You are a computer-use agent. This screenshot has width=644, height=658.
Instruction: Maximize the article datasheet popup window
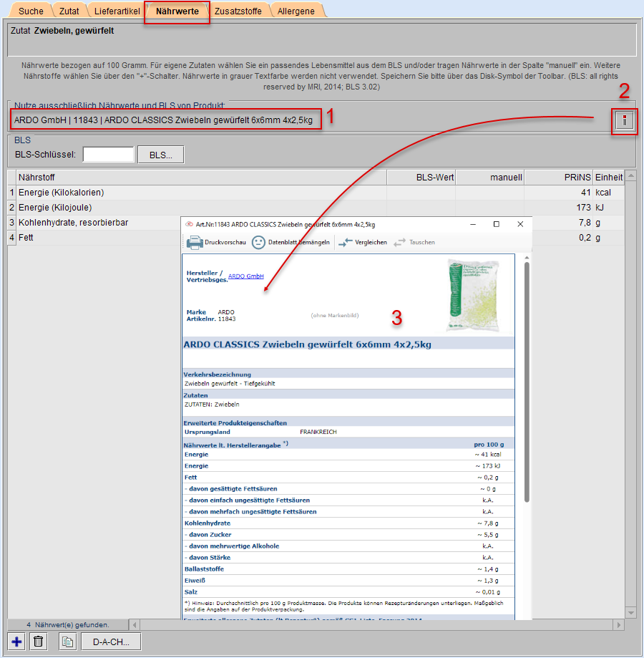[x=496, y=224]
